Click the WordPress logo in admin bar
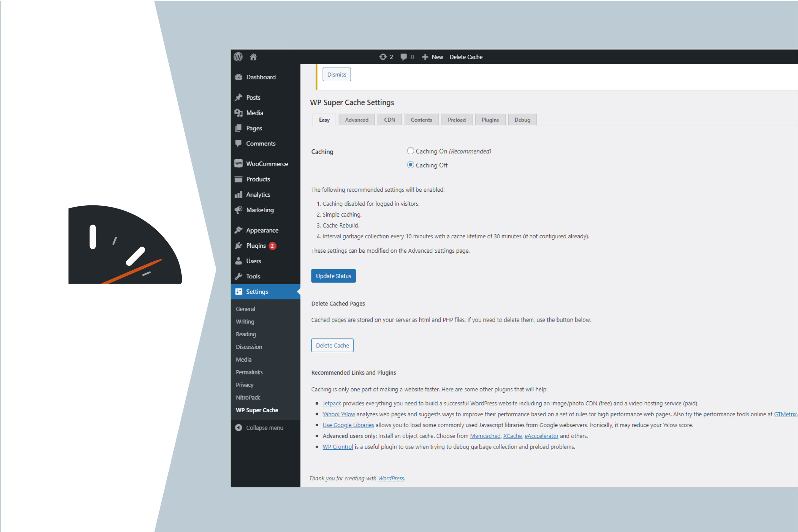Image resolution: width=798 pixels, height=532 pixels. point(238,57)
